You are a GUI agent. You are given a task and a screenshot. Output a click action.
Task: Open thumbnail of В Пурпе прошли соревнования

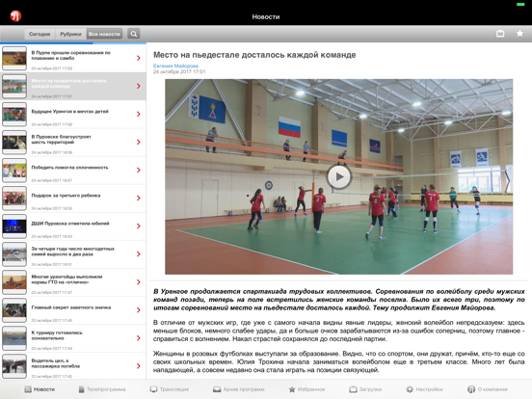pyautogui.click(x=14, y=59)
